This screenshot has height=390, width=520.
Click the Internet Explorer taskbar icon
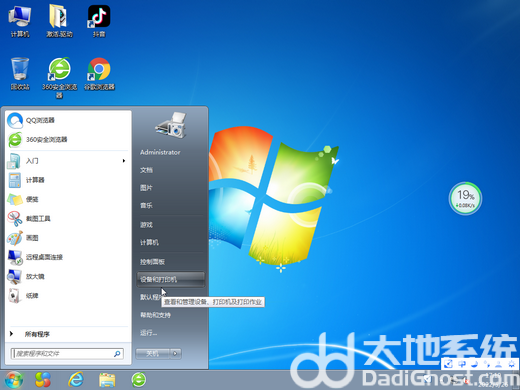coord(76,379)
